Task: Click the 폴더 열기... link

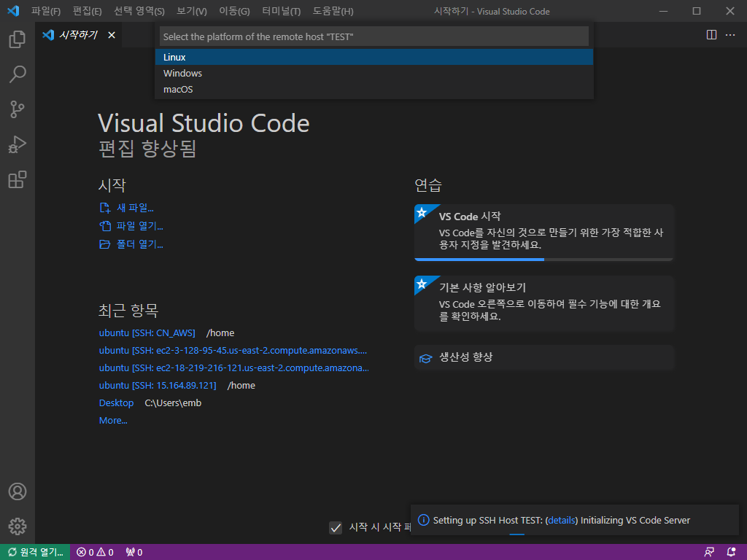Action: [140, 244]
